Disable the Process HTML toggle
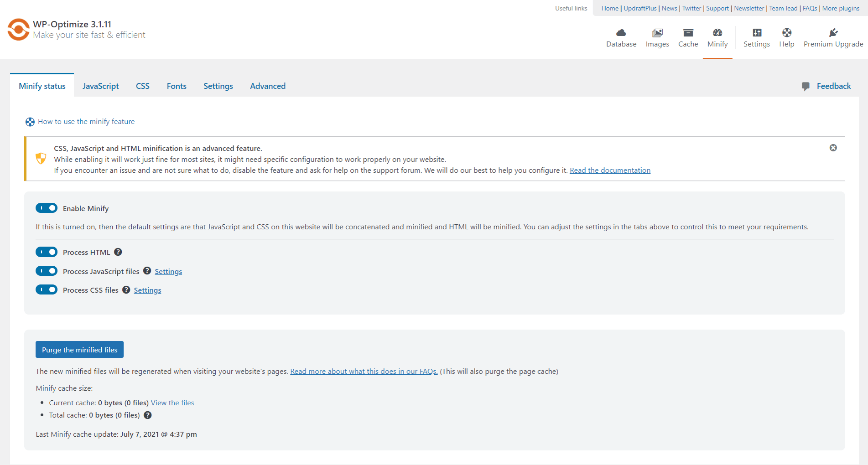This screenshot has width=868, height=465. (x=47, y=252)
